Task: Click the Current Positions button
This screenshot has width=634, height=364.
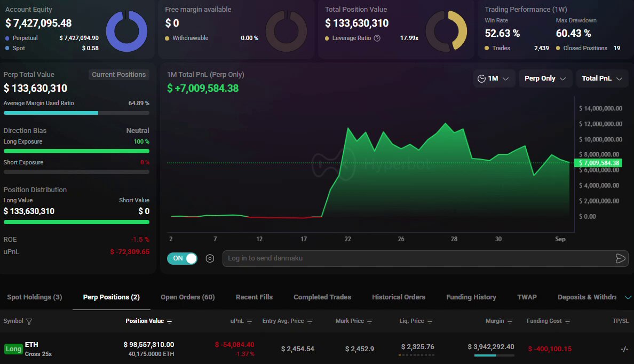Action: point(119,74)
